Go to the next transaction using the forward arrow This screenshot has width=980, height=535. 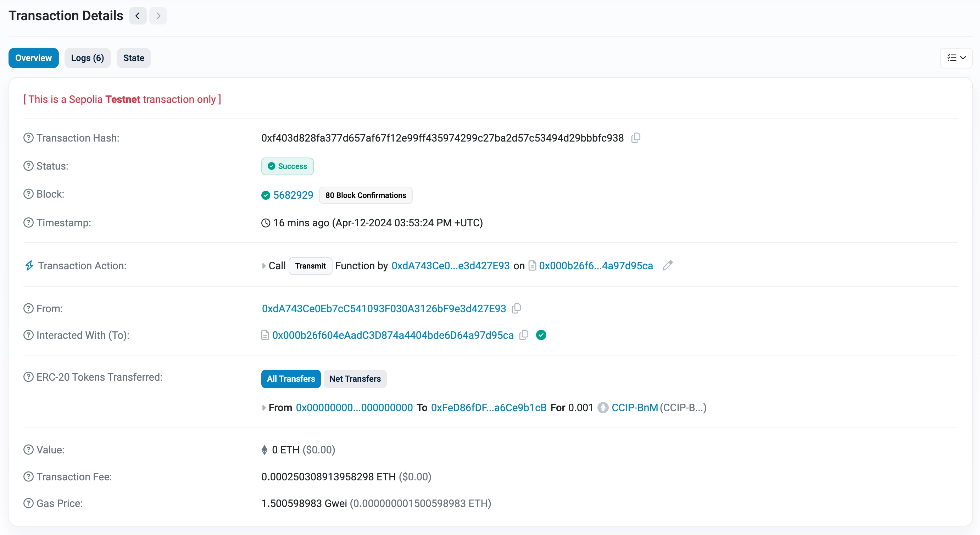[158, 16]
